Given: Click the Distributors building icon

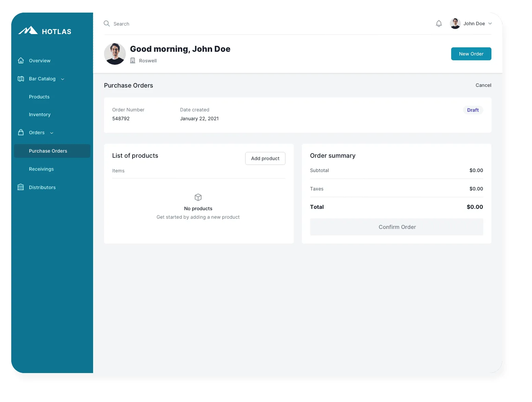Looking at the screenshot, I should (21, 187).
